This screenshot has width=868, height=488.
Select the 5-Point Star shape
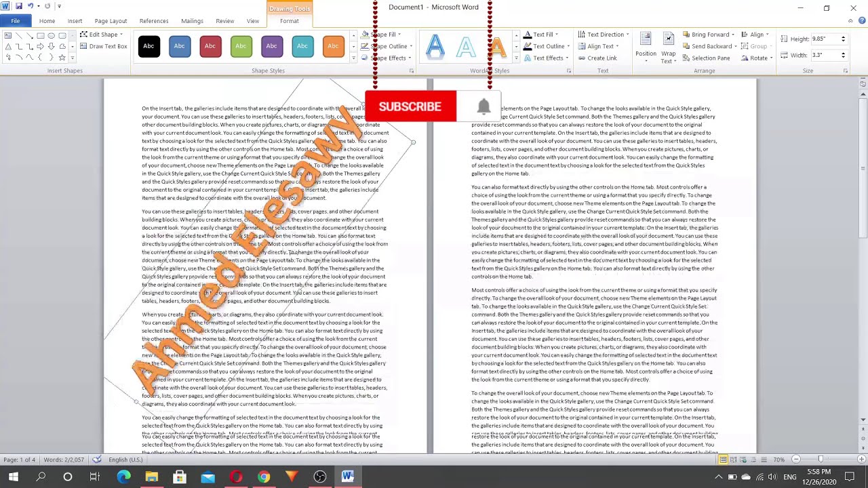[62, 58]
